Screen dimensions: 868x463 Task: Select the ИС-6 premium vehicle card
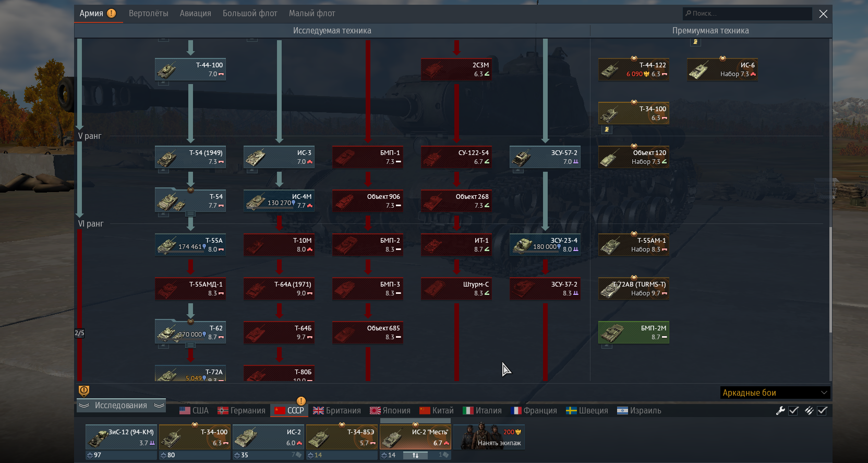click(x=722, y=69)
